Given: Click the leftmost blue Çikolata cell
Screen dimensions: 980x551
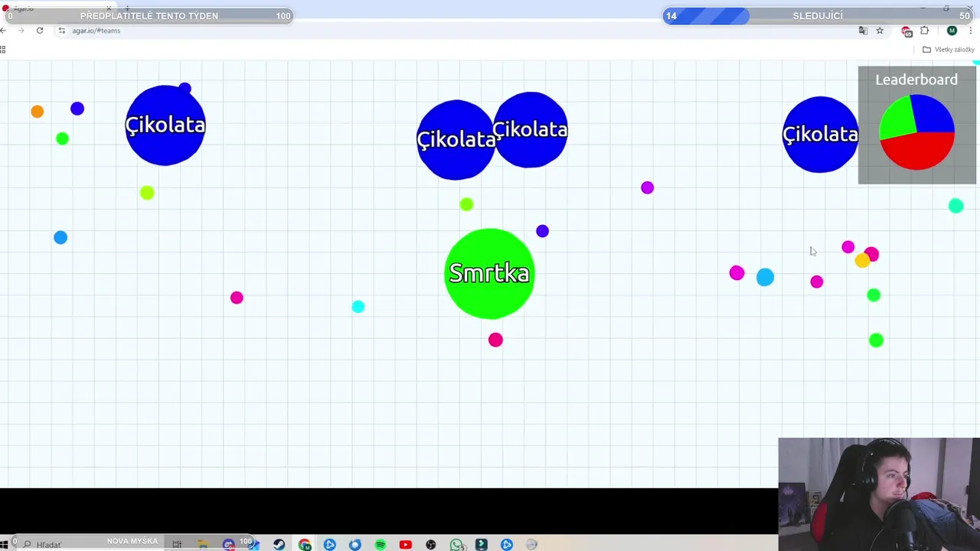Looking at the screenshot, I should coord(165,126).
